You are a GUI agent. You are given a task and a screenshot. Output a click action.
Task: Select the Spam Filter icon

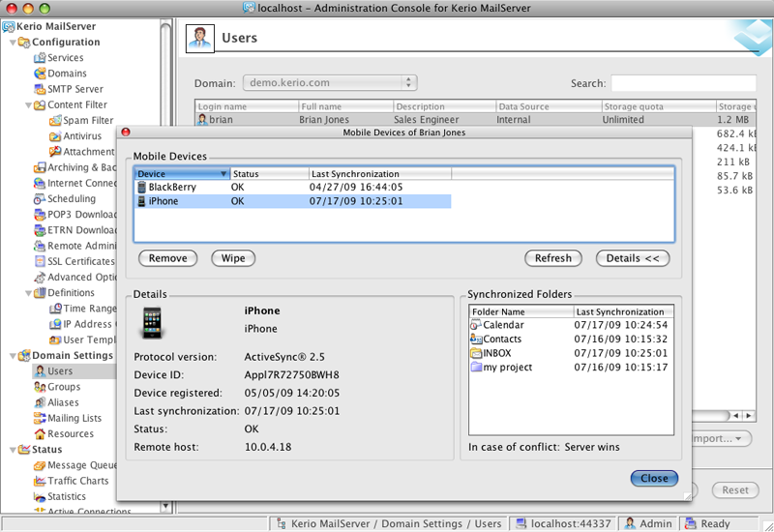coord(55,120)
